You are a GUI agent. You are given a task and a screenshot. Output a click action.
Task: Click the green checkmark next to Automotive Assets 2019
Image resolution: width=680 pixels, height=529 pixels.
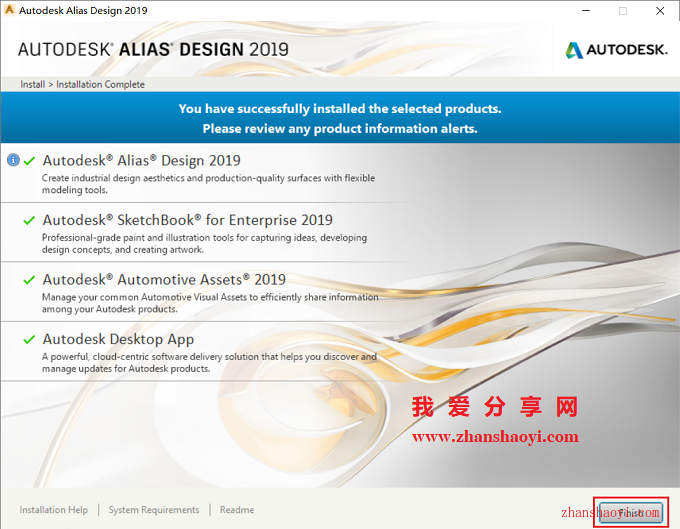(x=29, y=280)
